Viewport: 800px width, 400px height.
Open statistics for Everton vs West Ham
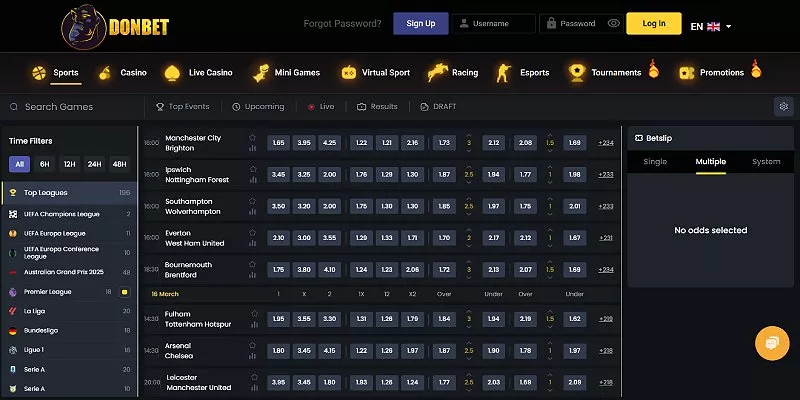pos(252,243)
